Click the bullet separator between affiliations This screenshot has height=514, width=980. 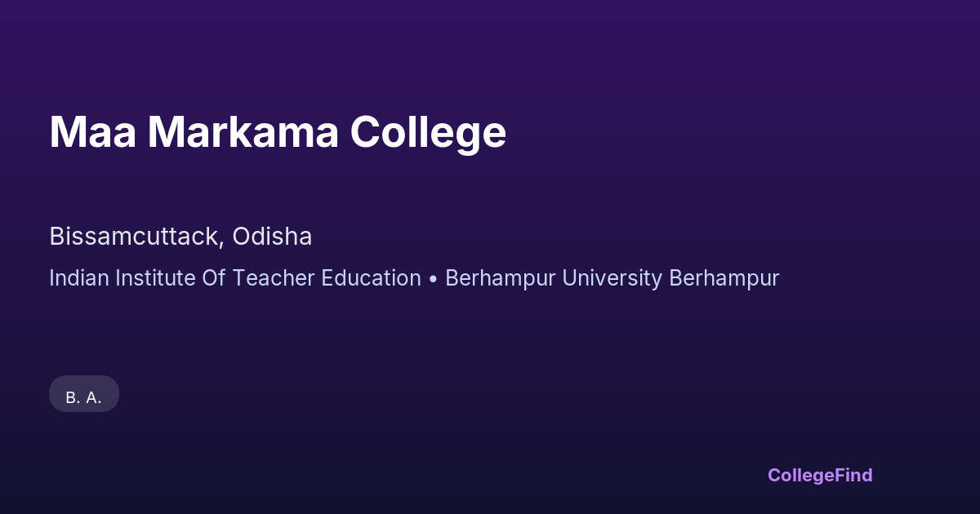[433, 279]
